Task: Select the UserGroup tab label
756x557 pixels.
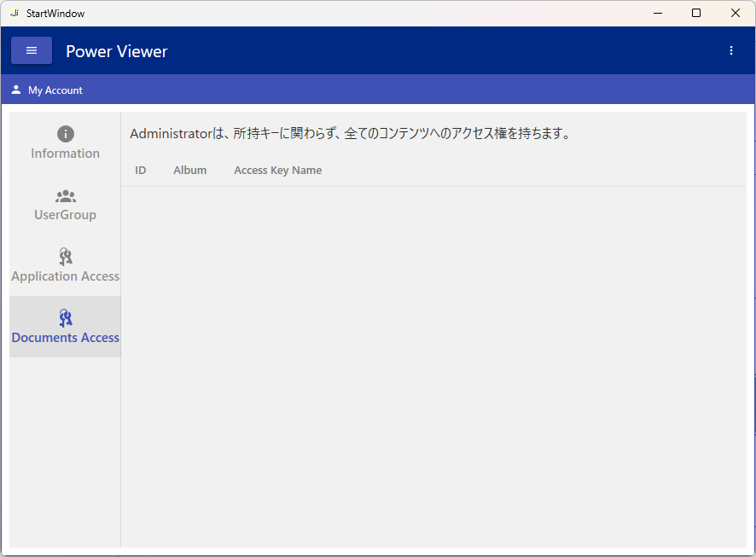Action: [66, 215]
